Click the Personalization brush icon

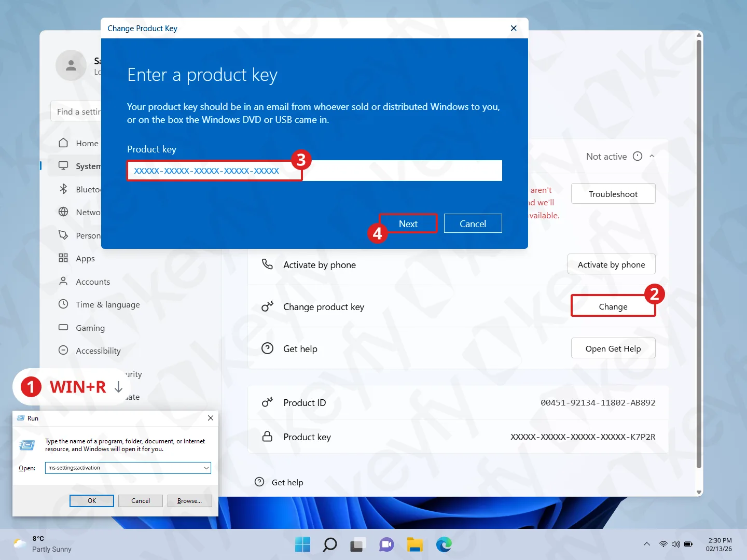[63, 235]
